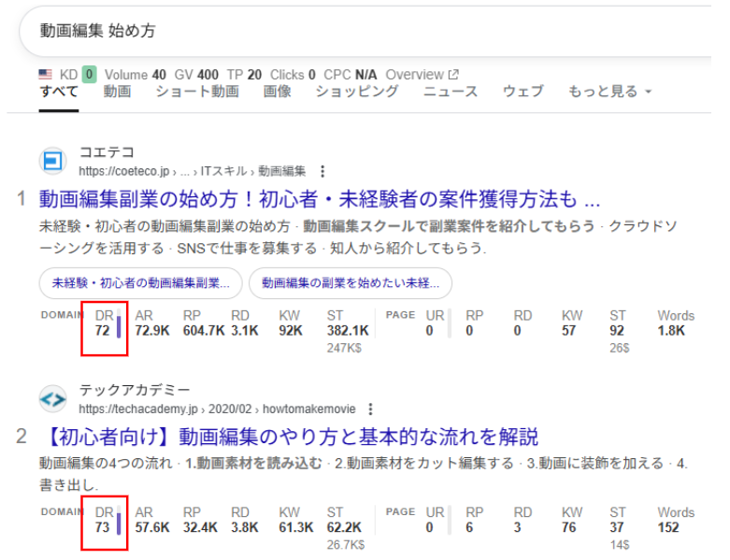This screenshot has width=730, height=560.
Task: Click the Coeteco site favicon
Action: pyautogui.click(x=52, y=161)
